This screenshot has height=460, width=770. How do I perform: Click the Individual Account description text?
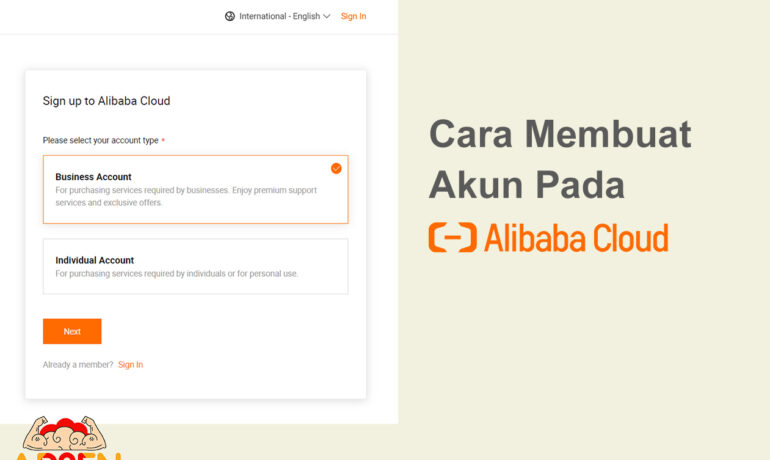pos(177,273)
